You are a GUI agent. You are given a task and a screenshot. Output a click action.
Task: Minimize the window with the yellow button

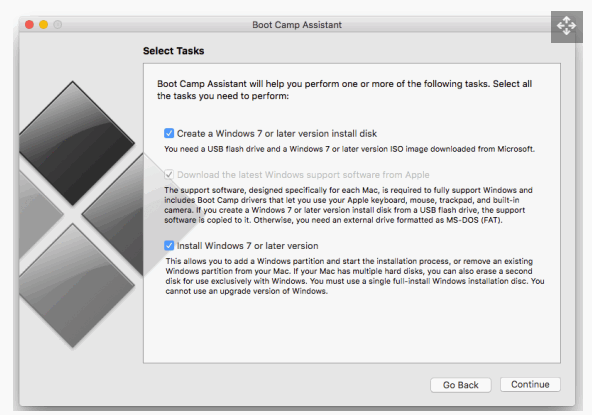(x=43, y=25)
